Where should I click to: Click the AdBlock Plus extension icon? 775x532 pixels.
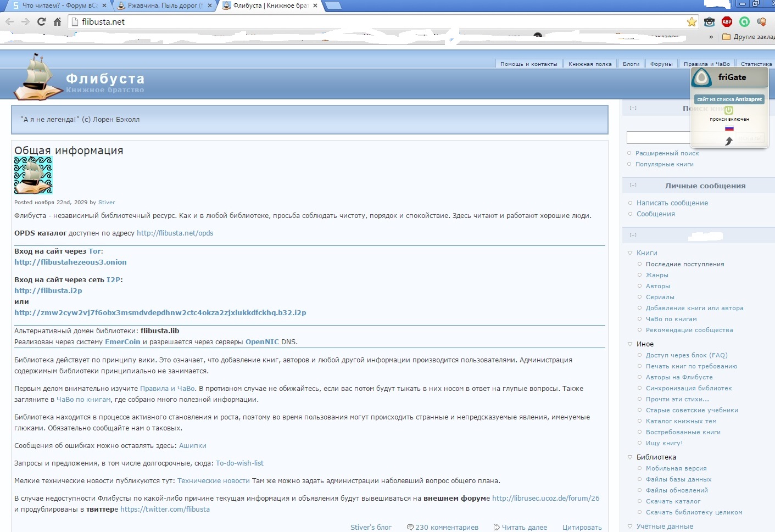pos(727,22)
